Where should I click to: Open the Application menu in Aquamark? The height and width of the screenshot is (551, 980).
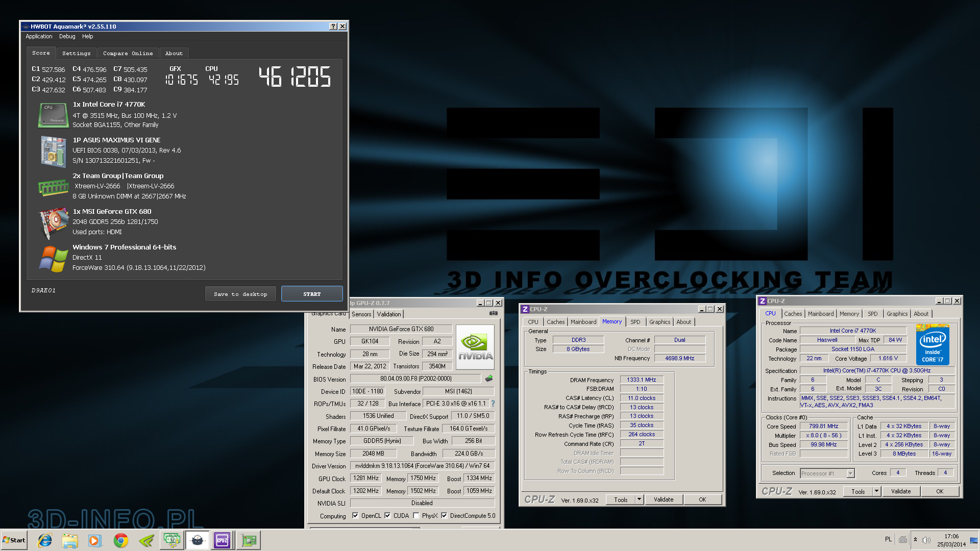coord(39,37)
